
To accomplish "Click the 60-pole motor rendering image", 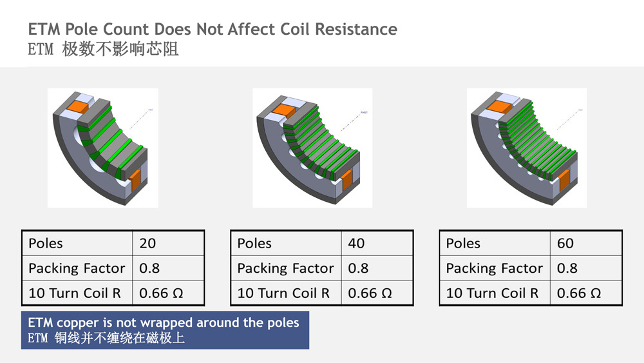I will (x=527, y=148).
